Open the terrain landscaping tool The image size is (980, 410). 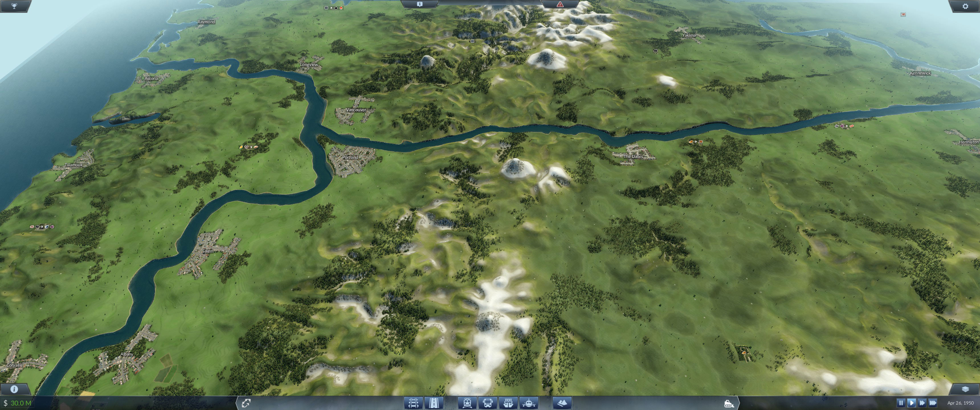562,403
